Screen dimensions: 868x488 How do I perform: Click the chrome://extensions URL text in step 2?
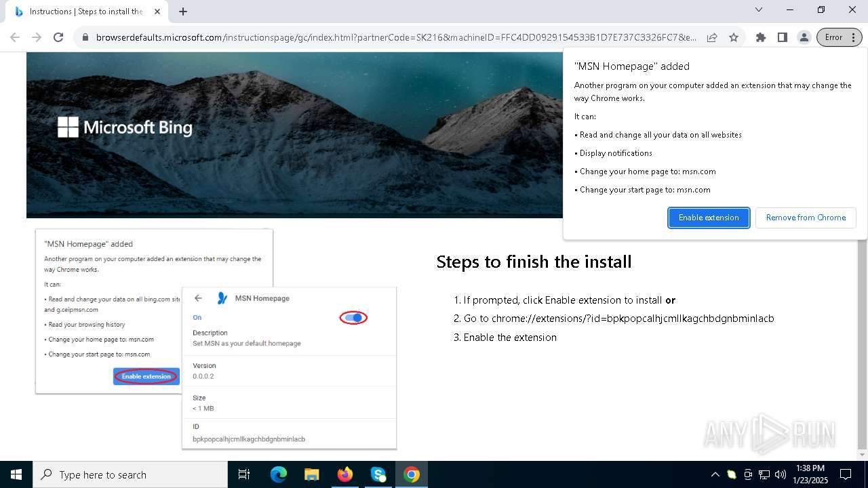[x=633, y=319]
